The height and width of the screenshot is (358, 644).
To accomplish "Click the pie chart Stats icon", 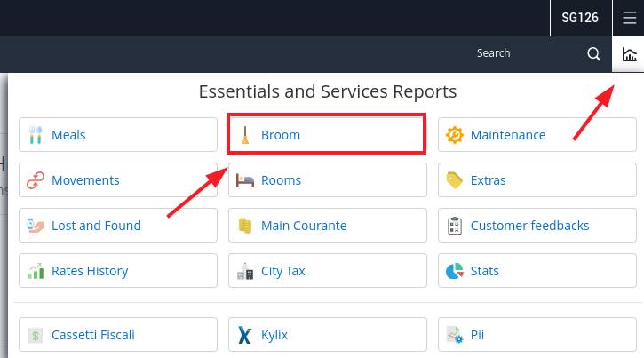I will (x=455, y=271).
